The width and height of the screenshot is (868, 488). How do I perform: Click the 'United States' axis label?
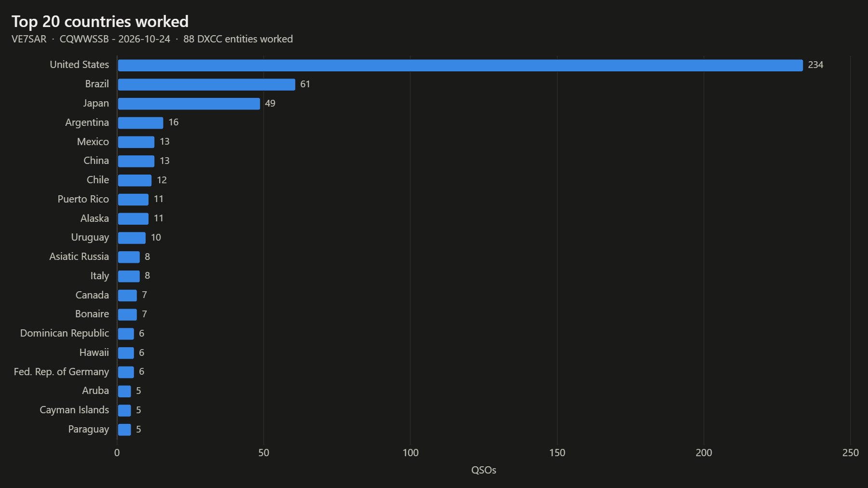pyautogui.click(x=80, y=65)
